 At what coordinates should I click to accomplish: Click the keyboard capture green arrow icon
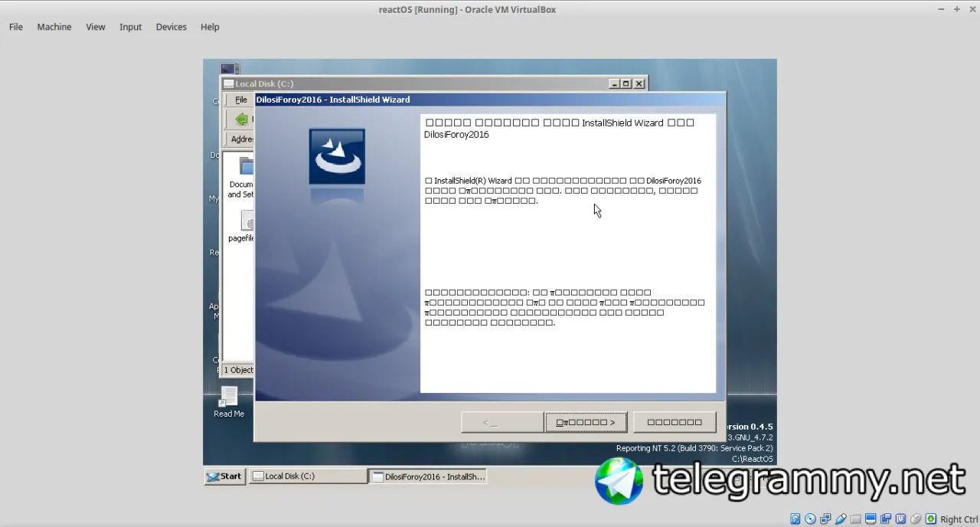coord(930,519)
